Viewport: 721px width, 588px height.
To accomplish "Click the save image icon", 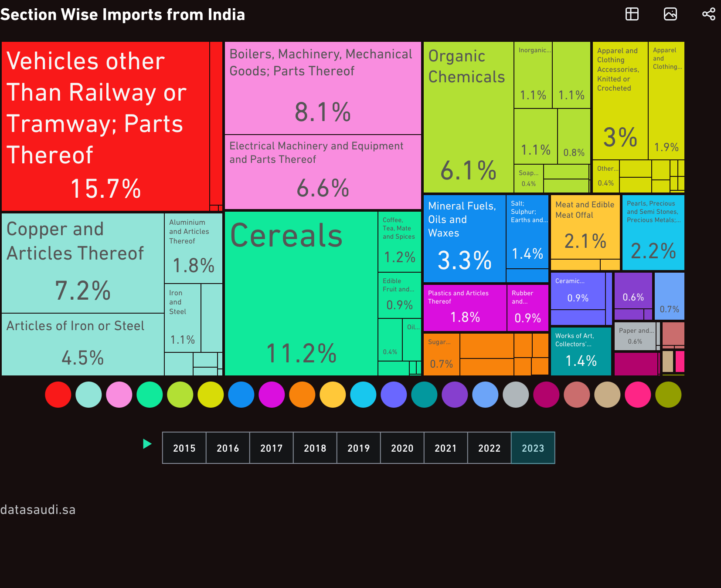I will pos(670,14).
